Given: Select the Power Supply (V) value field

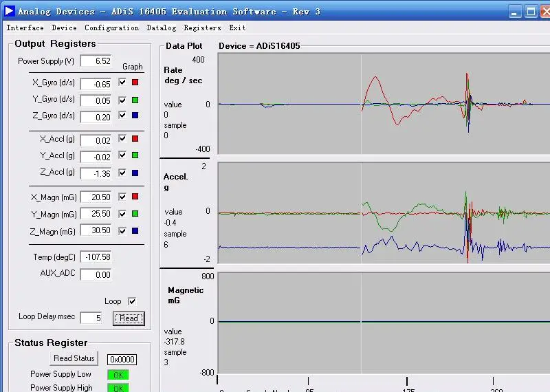Looking at the screenshot, I should [96, 61].
